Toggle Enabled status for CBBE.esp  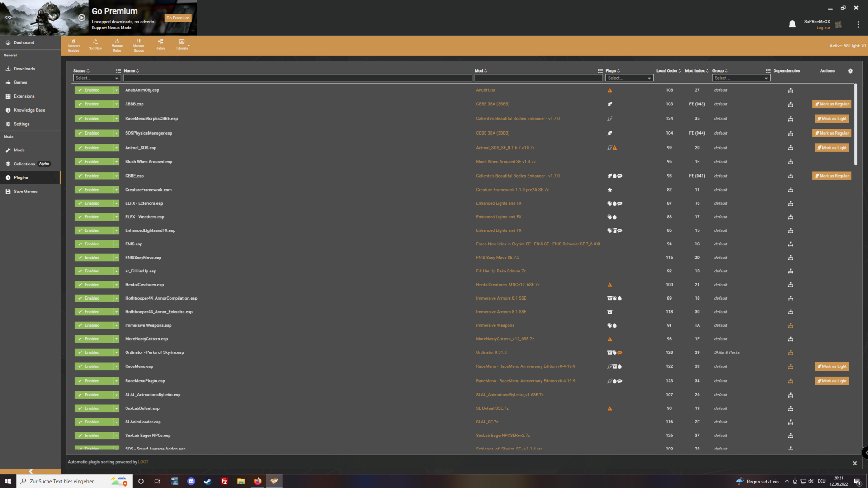coord(93,176)
